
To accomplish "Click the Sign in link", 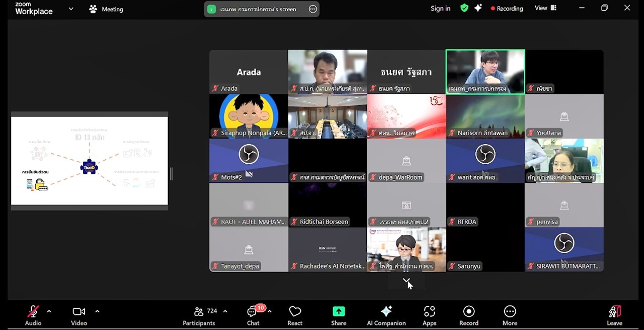I will pyautogui.click(x=440, y=9).
